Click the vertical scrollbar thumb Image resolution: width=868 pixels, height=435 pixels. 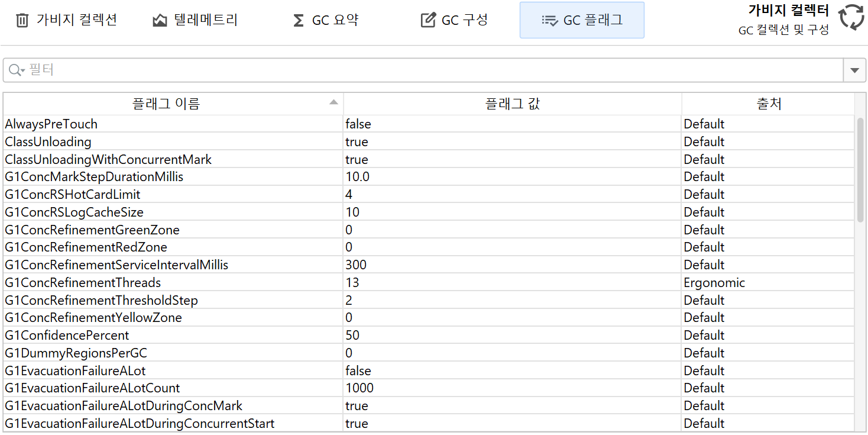[x=860, y=169]
